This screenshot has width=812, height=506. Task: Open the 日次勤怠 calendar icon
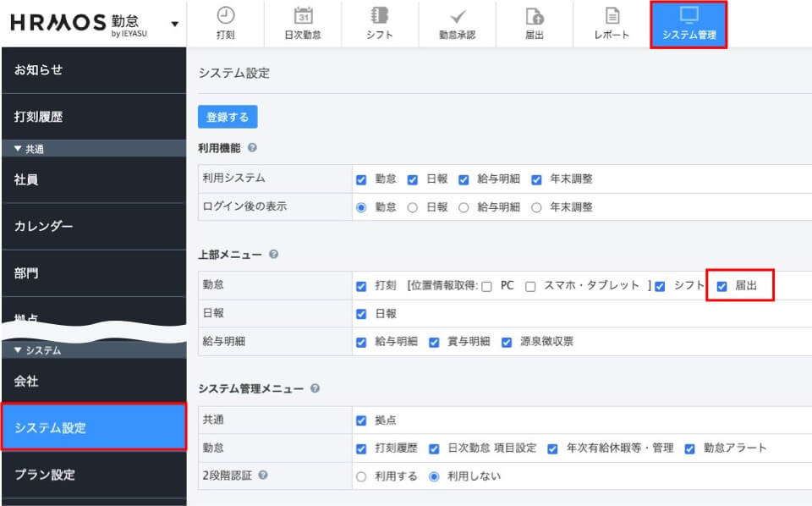303,16
